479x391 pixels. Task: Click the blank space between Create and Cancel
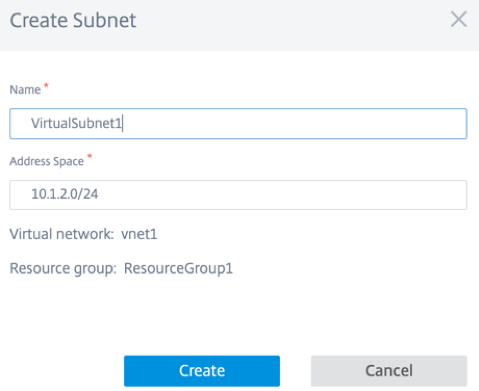coord(295,371)
